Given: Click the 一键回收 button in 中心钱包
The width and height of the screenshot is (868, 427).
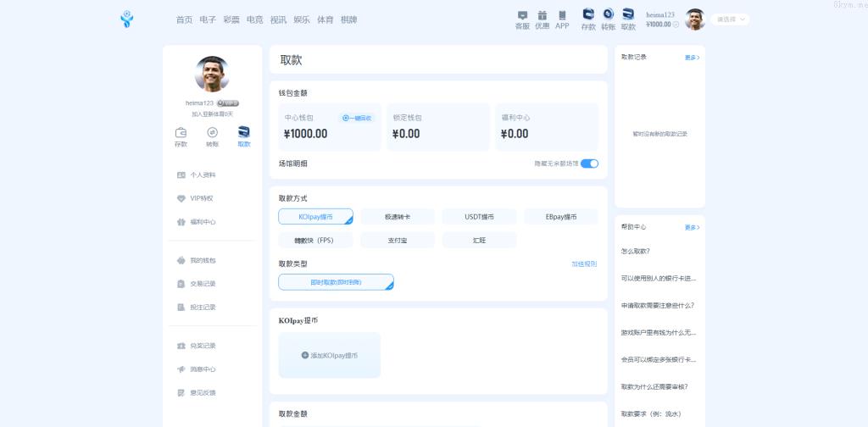Looking at the screenshot, I should (357, 119).
